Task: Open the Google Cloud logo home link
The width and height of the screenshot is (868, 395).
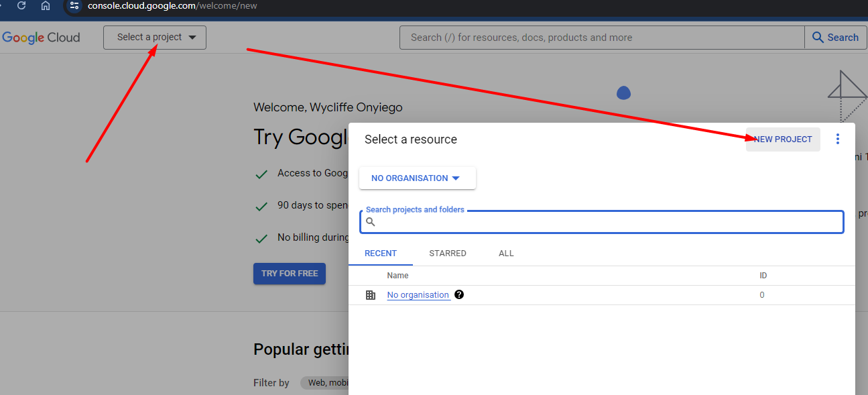Action: pyautogui.click(x=41, y=38)
